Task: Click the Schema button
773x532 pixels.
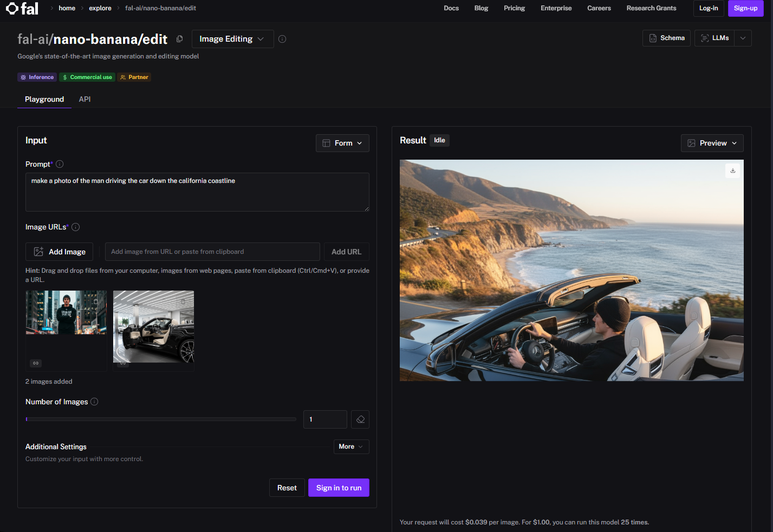Action: coord(666,38)
